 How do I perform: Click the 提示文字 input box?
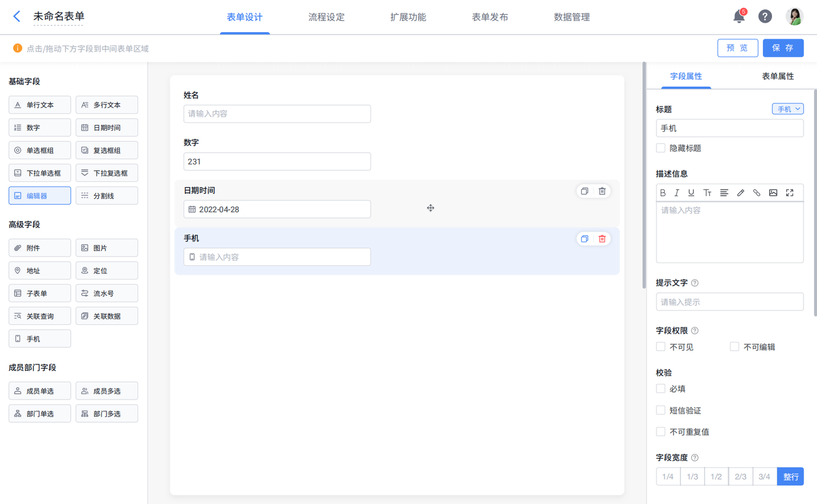point(729,302)
